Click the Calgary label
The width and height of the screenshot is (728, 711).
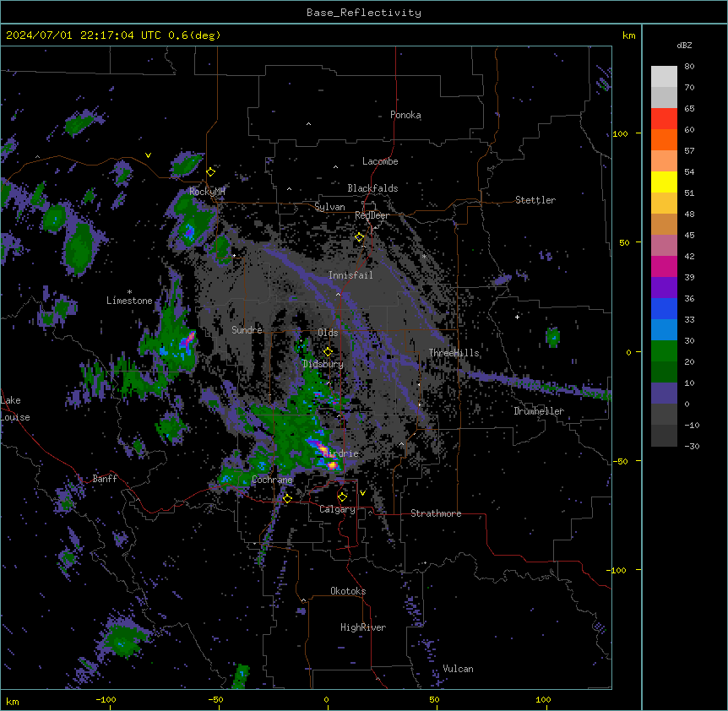(337, 509)
